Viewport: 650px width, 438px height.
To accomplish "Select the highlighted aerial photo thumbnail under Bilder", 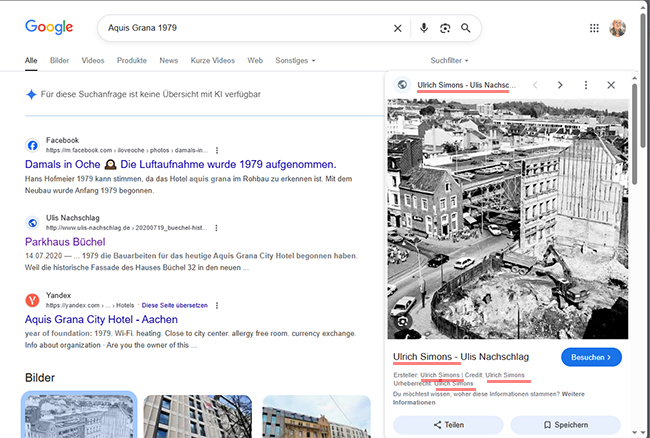I will (79, 416).
